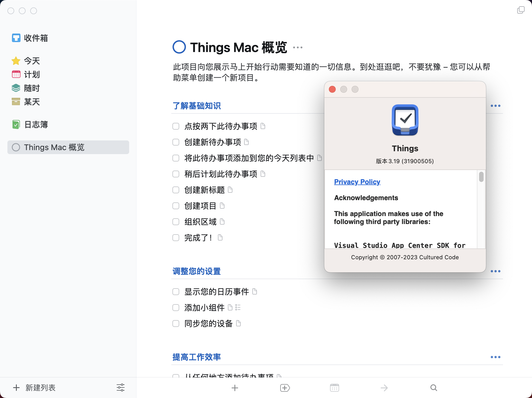
Task: Check off 同步您的设备
Action: point(176,324)
